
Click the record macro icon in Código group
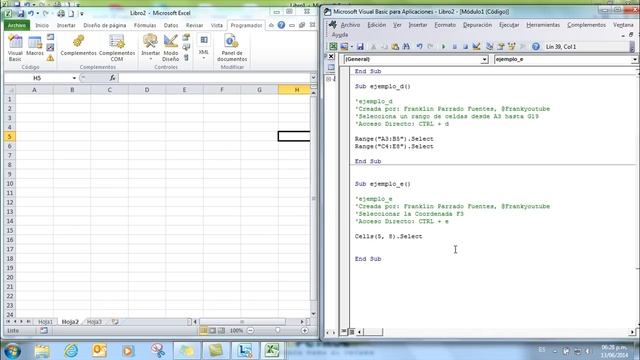click(x=50, y=37)
